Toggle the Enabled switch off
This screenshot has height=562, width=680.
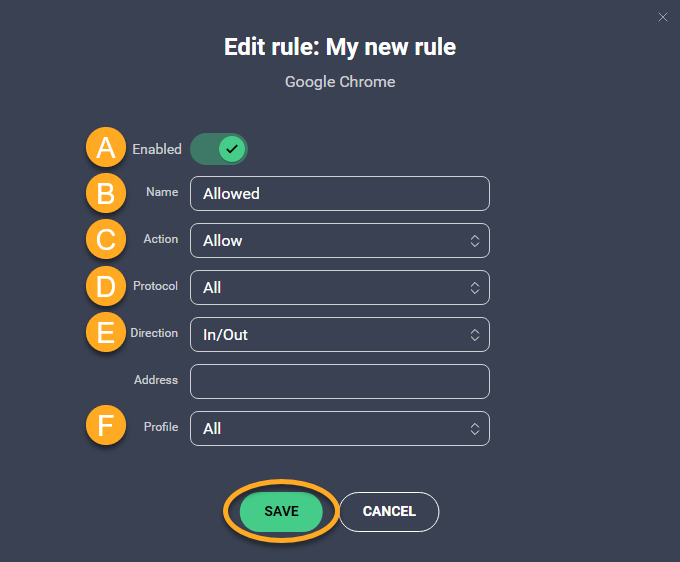219,149
